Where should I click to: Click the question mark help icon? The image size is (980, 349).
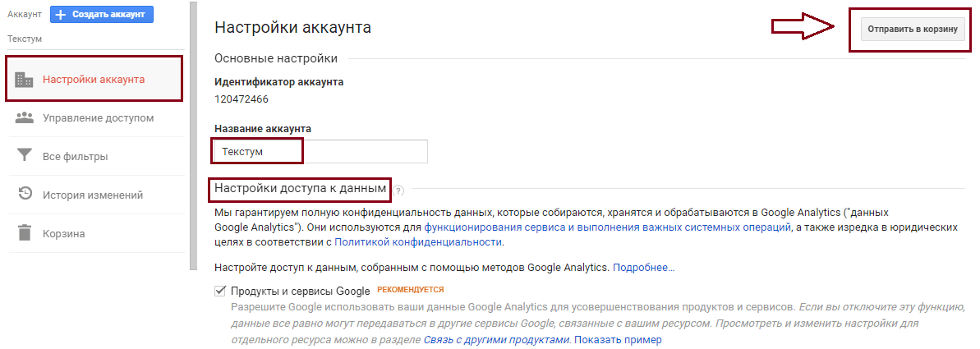398,191
